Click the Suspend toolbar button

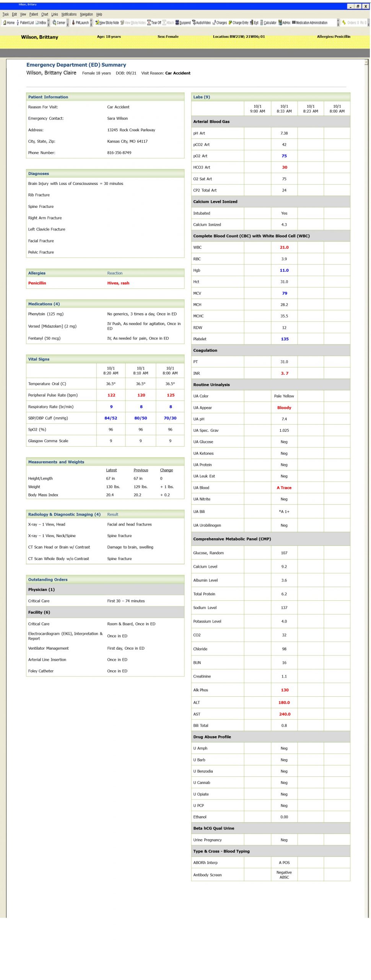click(183, 23)
